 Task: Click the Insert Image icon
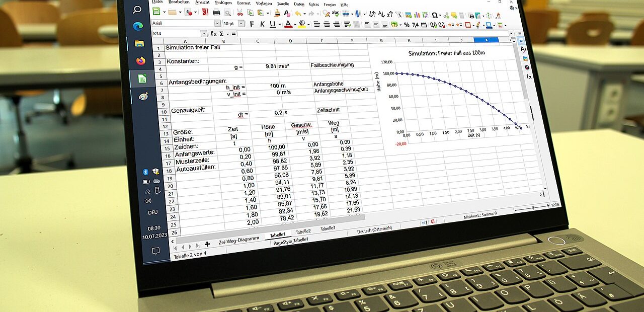pyautogui.click(x=409, y=15)
